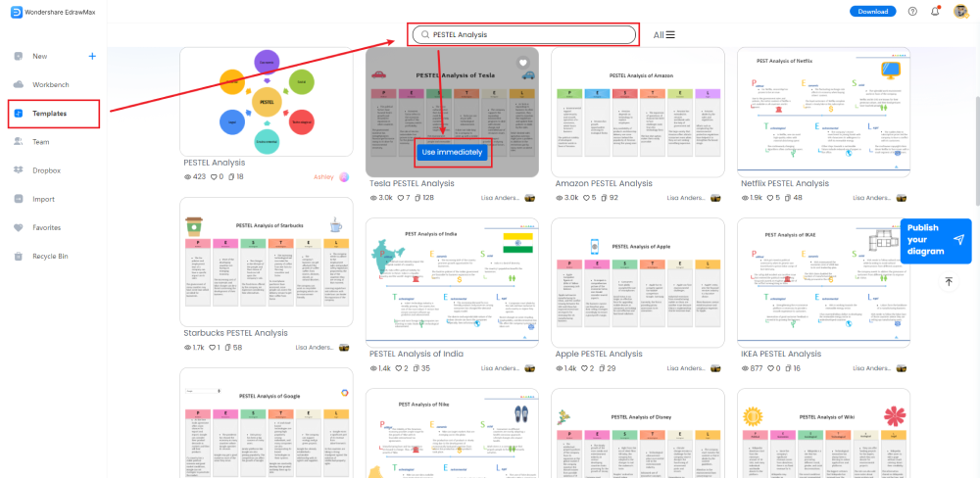Open the notifications bell
The width and height of the screenshot is (980, 479).
(936, 11)
